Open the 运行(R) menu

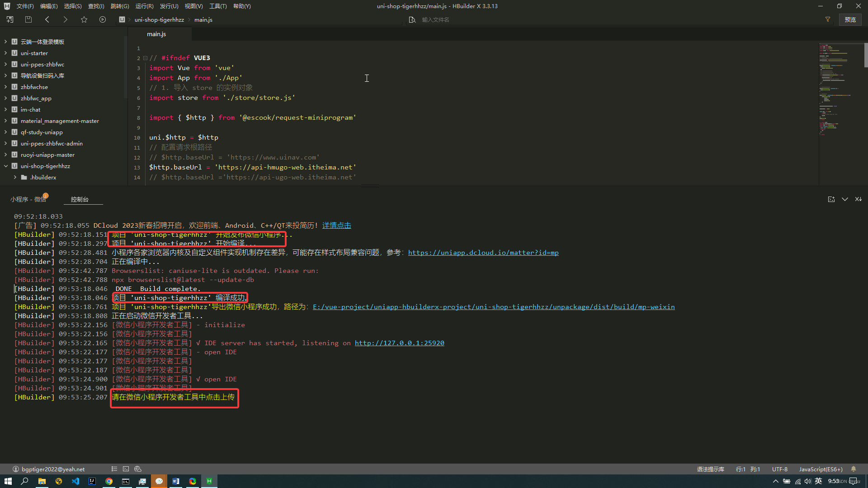144,6
